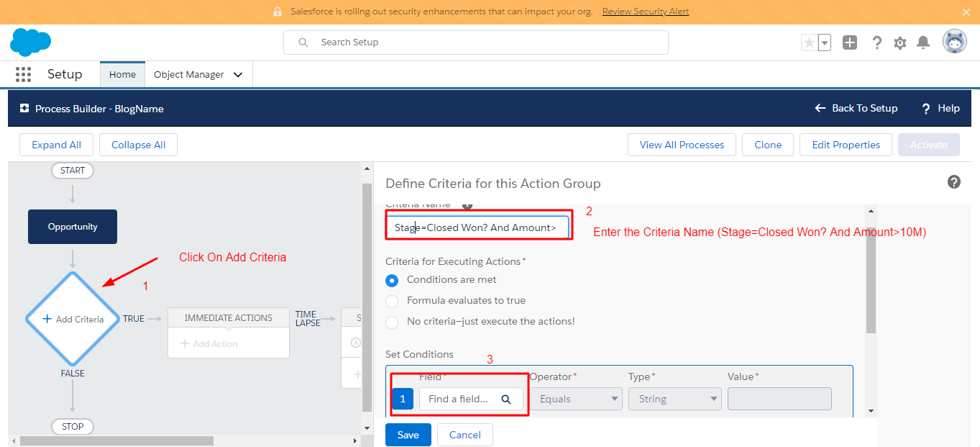Expand the Object Manager chevron menu
The width and height of the screenshot is (980, 447).
(x=238, y=74)
